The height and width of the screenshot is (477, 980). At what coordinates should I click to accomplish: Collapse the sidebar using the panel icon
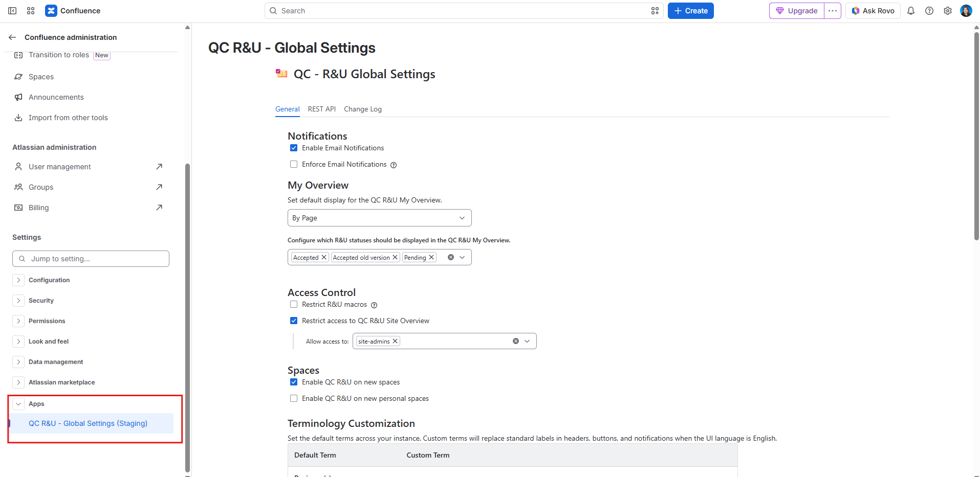coord(12,11)
